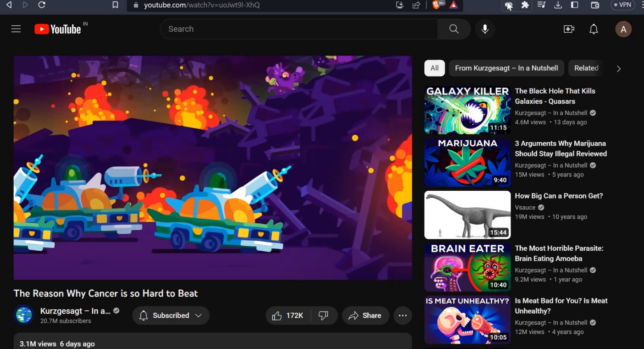The width and height of the screenshot is (644, 349).
Task: Open the Vsauce channel name
Action: 525,208
